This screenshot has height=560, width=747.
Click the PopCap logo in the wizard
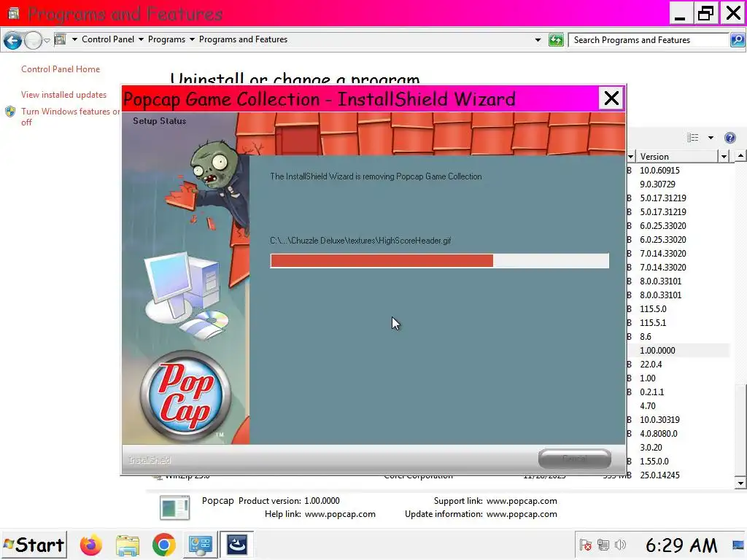pos(185,396)
